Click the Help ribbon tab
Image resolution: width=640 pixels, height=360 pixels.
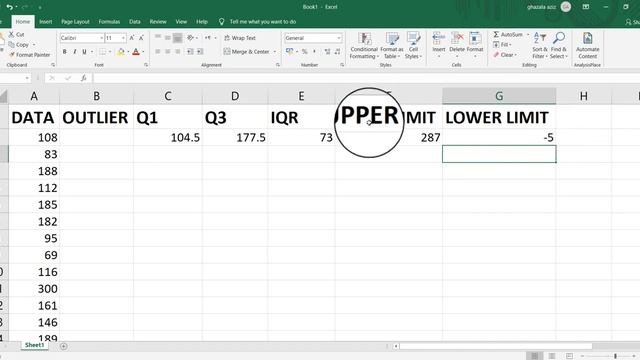[202, 22]
